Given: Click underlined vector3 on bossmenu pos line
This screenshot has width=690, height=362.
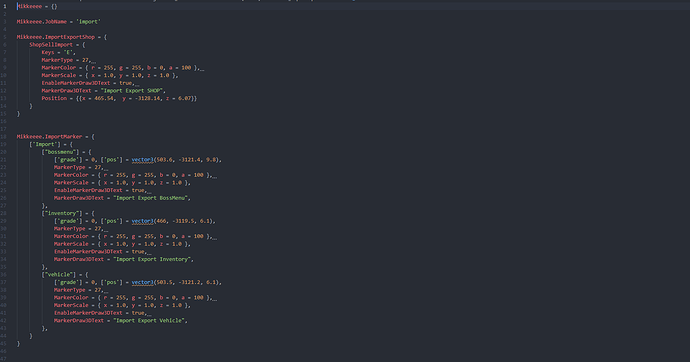Looking at the screenshot, I should click(x=143, y=160).
